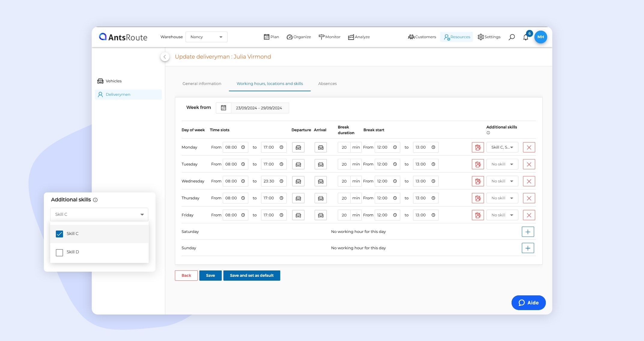Screen dimensions: 644x341
Task: Collapse sidebar with the back chevron
Action: pos(165,57)
